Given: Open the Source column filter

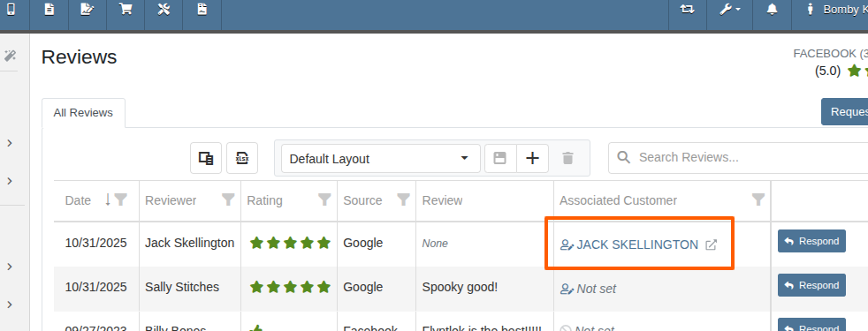Looking at the screenshot, I should [404, 199].
